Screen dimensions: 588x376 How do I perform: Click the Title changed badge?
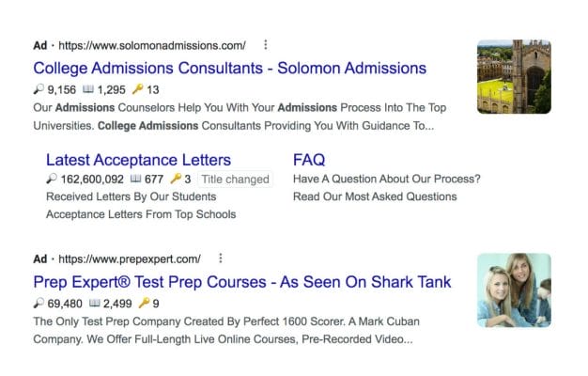pos(235,180)
